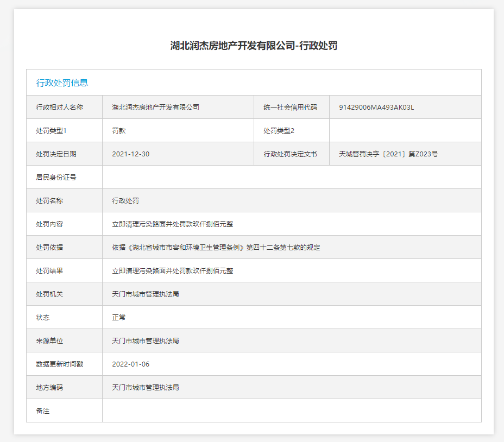The width and height of the screenshot is (504, 442).
Task: Select the 湖北省城市市容和环境卫生管理条例 legal basis text
Action: click(216, 248)
